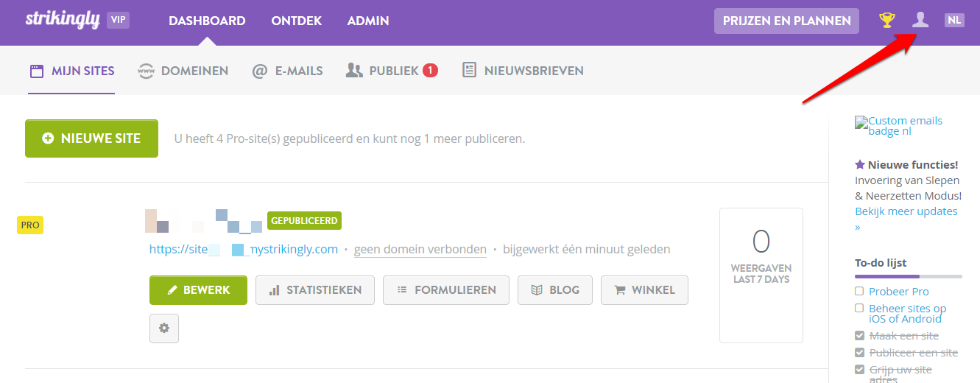Toggle the Publiceer een site checkbox
This screenshot has width=980, height=383.
pyautogui.click(x=859, y=352)
